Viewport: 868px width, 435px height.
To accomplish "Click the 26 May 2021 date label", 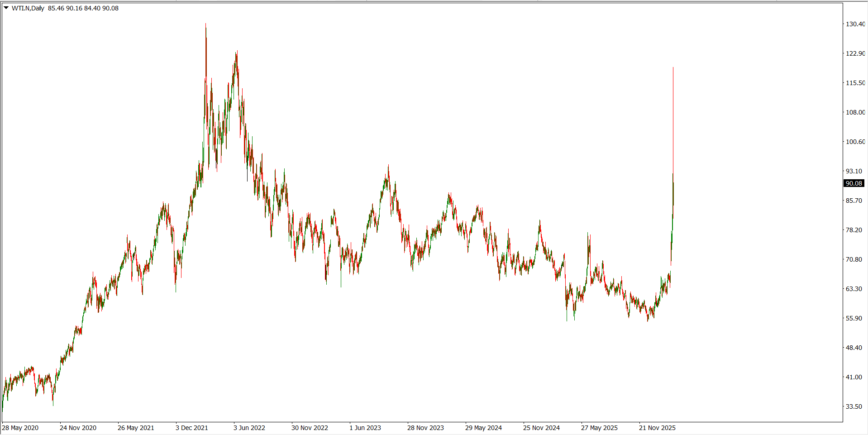I will tap(136, 428).
